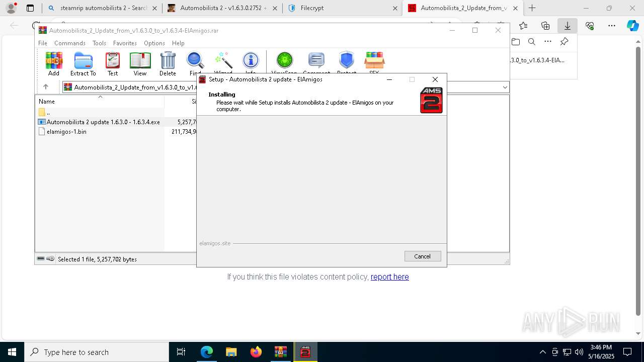The image size is (644, 362).
Task: Click the View file icon in WinRAR
Action: (x=140, y=64)
